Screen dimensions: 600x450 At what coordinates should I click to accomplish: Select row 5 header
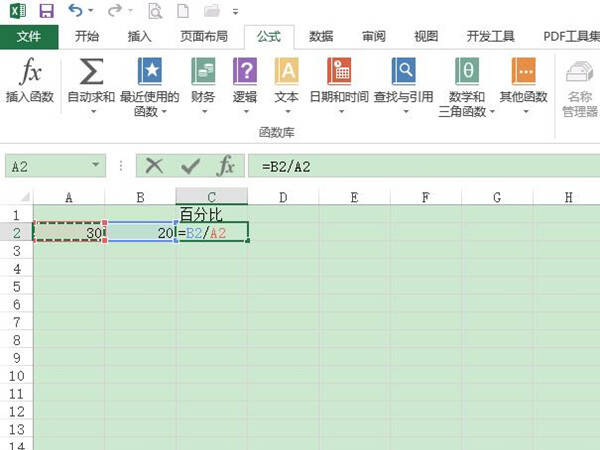[x=16, y=286]
